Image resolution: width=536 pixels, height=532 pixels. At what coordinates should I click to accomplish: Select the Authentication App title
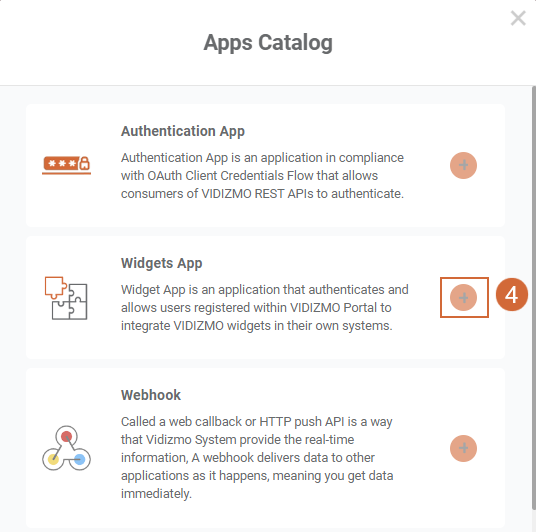tap(183, 131)
